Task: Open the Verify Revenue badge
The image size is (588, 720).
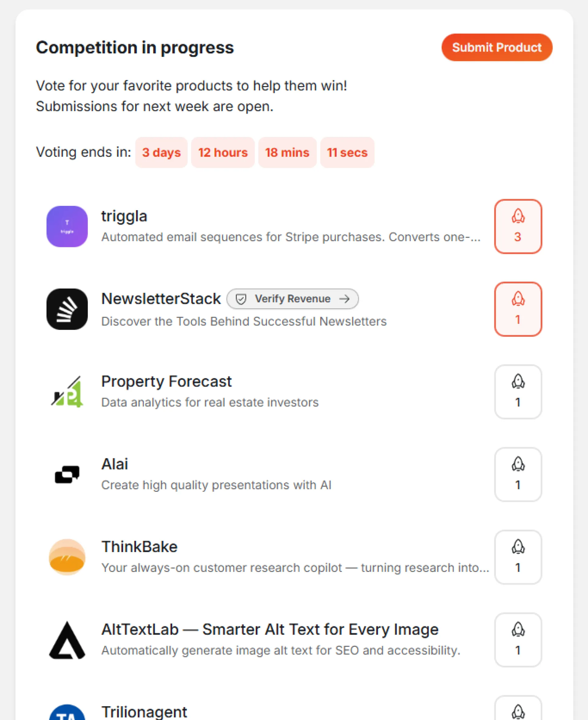Action: click(292, 299)
